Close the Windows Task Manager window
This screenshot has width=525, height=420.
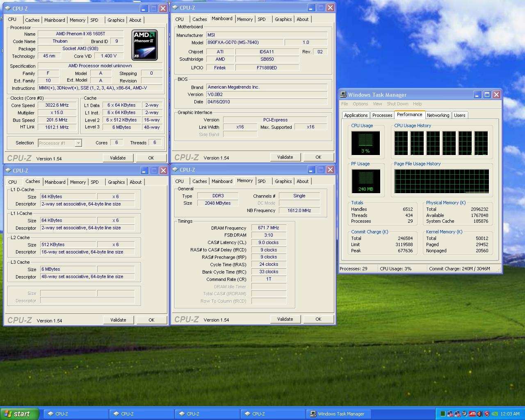(496, 94)
